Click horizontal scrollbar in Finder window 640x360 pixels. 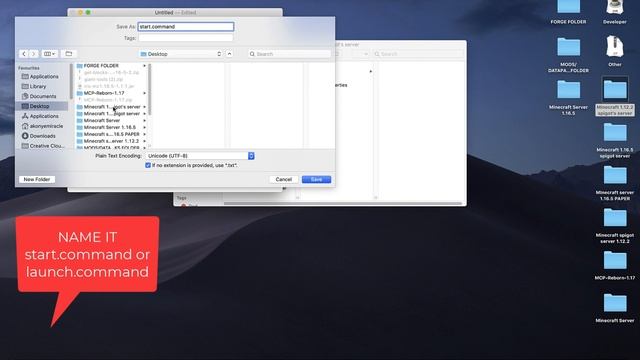[x=343, y=203]
